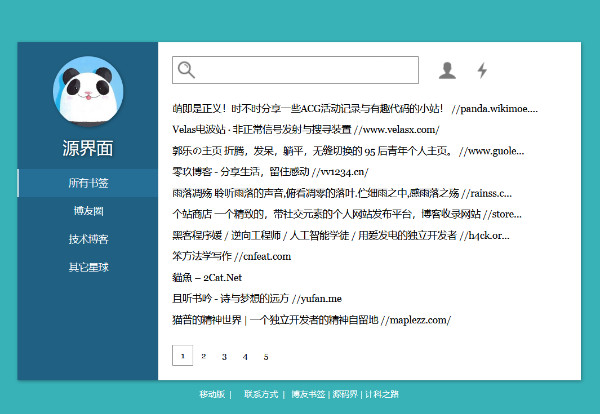
Task: Click the 源码界 footer link
Action: [345, 394]
